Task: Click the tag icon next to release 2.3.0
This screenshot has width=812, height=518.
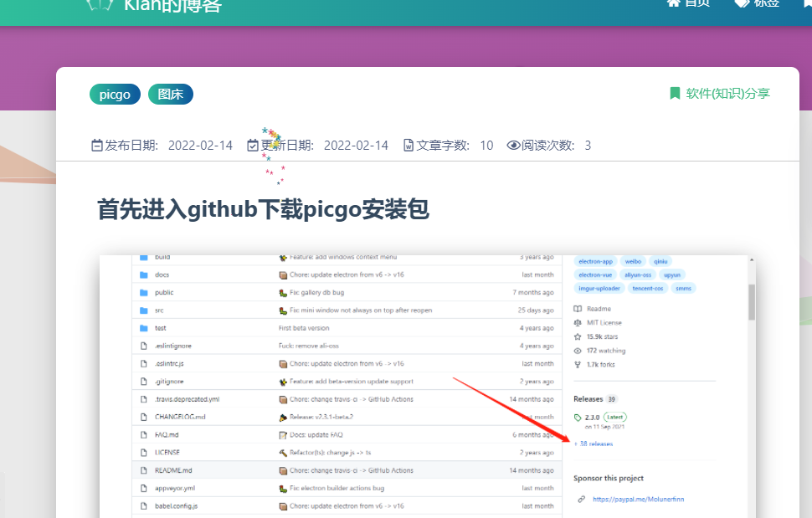Action: pyautogui.click(x=578, y=417)
